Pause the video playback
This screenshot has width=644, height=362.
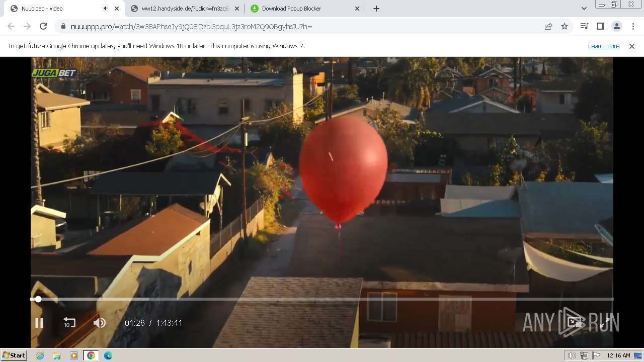(x=39, y=323)
